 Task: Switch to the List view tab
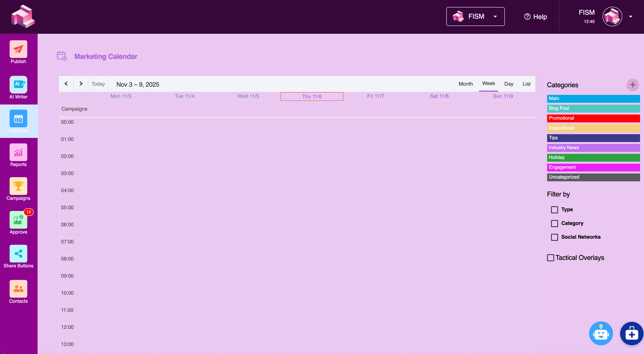point(526,84)
